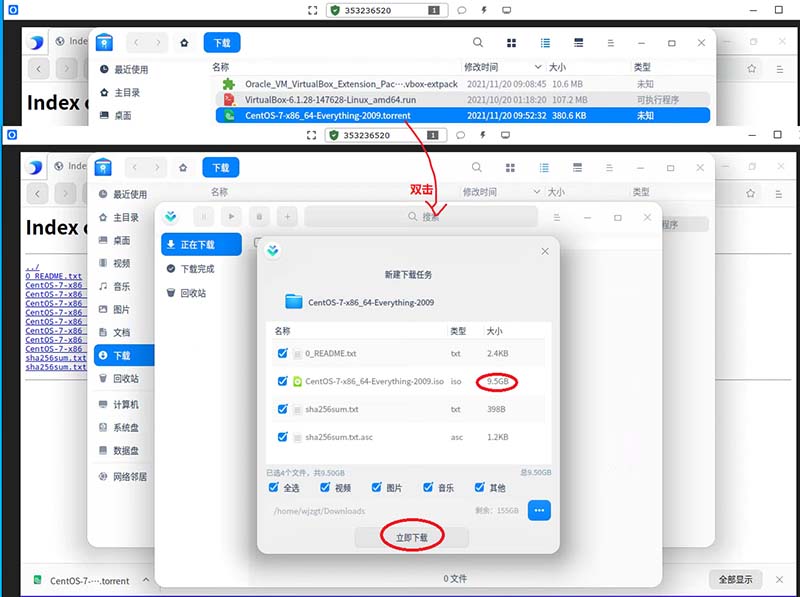Viewport: 800px width, 597px height.
Task: Click the 0 文件 status text in the download manager
Action: click(455, 579)
